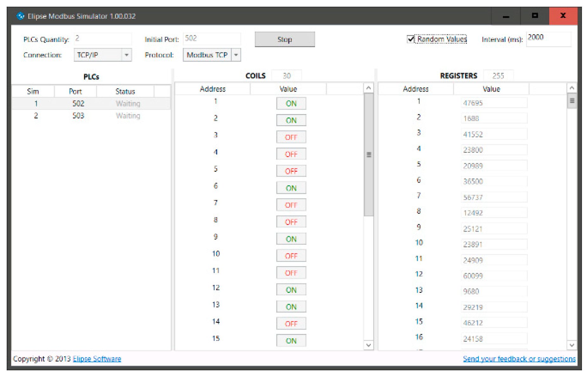Image resolution: width=588 pixels, height=377 pixels.
Task: Open the Elipse Software link
Action: click(97, 359)
